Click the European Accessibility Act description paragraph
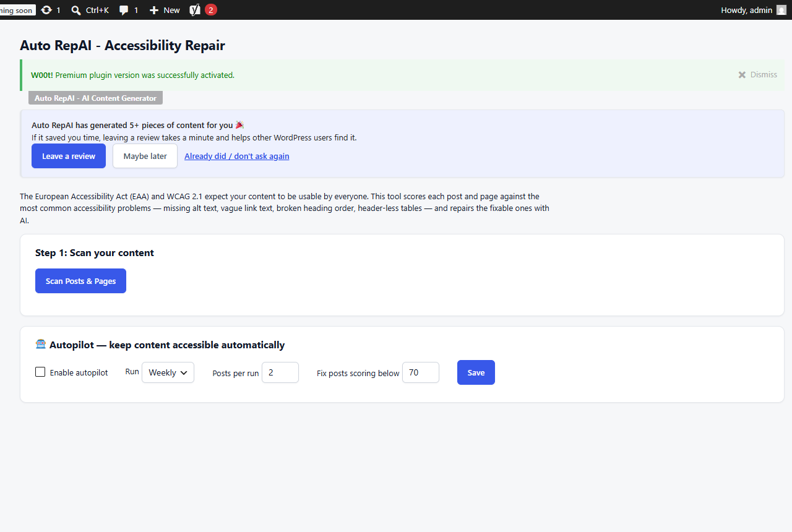 click(285, 208)
